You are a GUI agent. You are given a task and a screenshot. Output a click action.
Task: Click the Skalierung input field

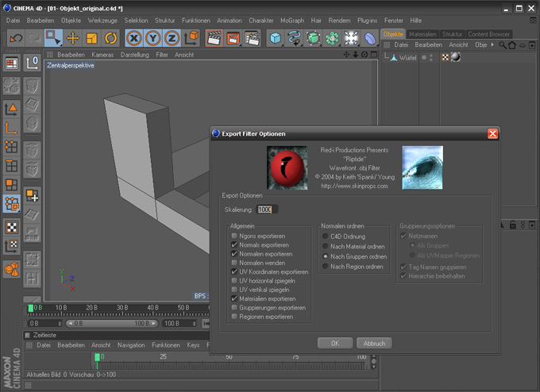point(268,209)
